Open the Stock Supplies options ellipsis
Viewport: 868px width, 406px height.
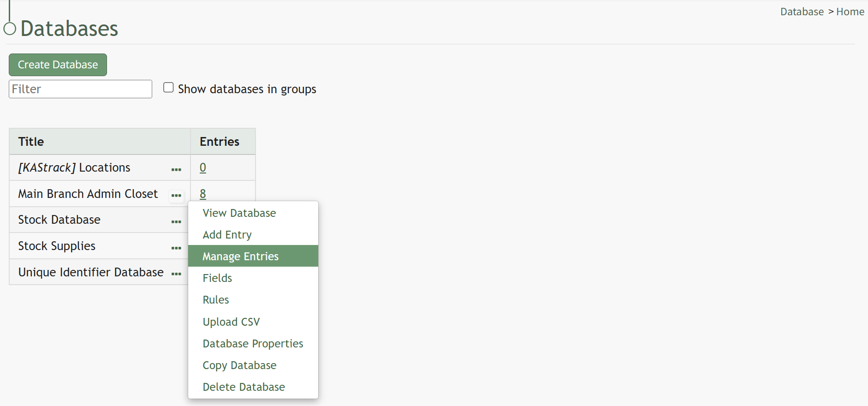[176, 248]
